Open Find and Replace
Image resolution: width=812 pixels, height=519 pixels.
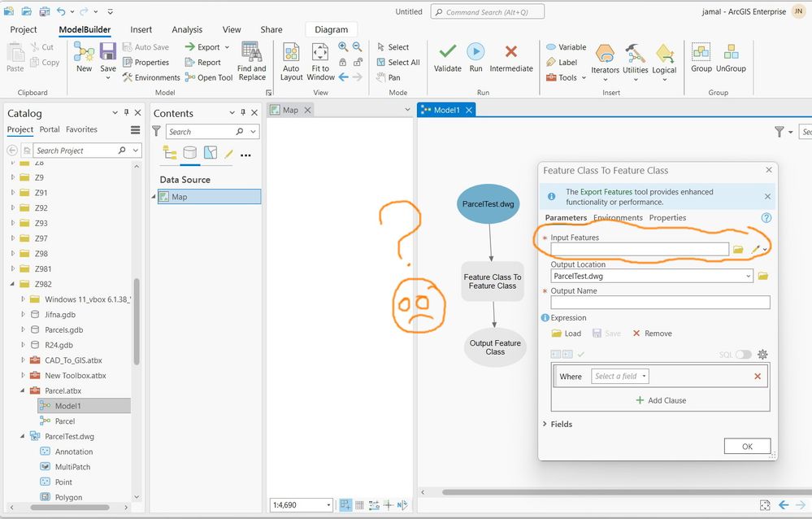click(x=252, y=61)
